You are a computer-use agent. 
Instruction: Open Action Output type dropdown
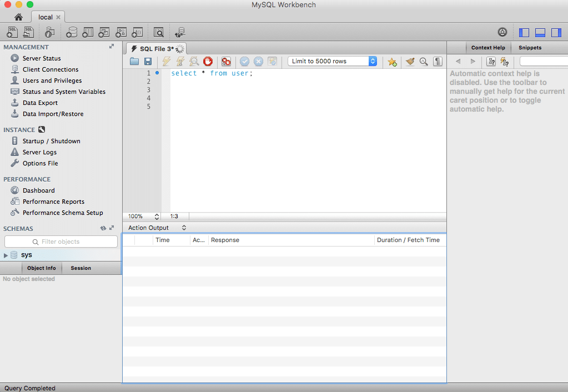[157, 228]
